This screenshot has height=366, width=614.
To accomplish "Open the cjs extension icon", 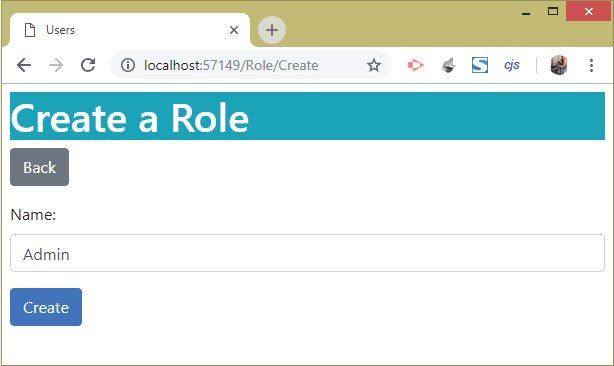I will (512, 65).
